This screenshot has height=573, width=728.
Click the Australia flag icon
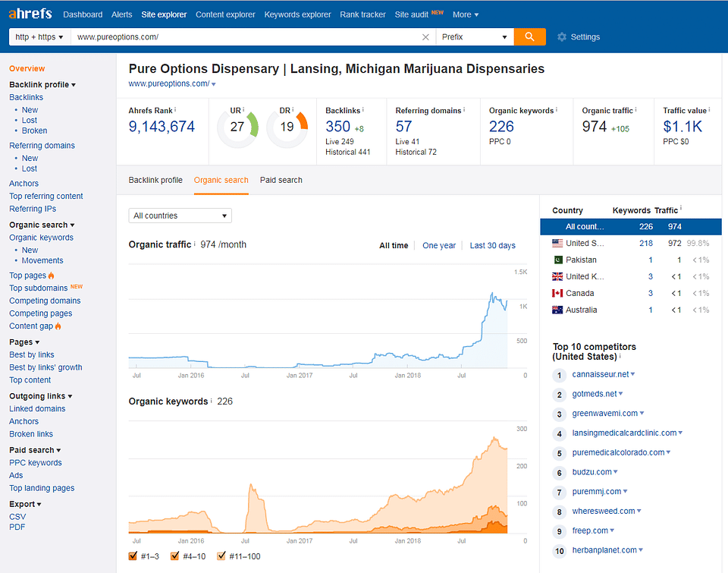coord(557,310)
